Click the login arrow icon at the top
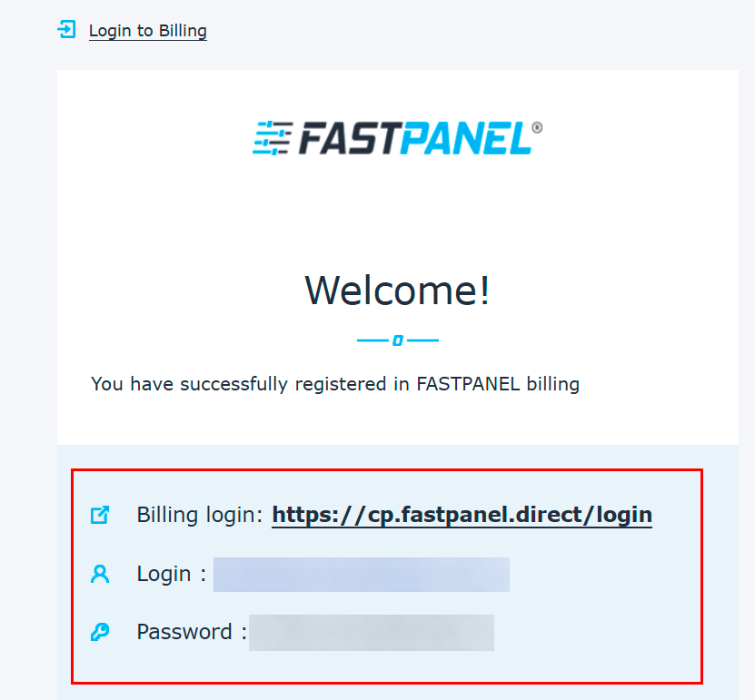 click(x=66, y=30)
